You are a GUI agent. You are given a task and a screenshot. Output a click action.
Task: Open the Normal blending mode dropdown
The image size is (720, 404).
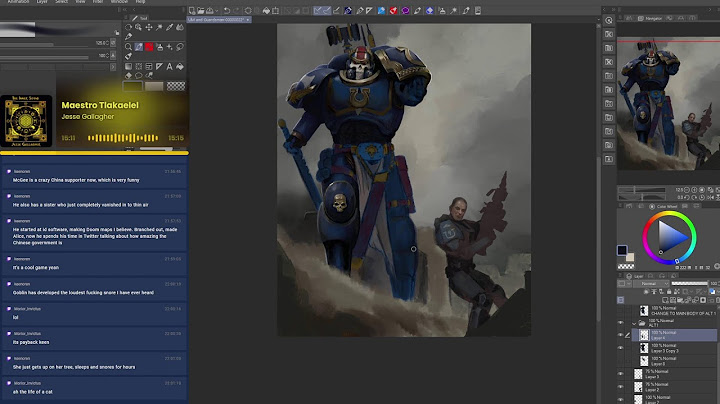pyautogui.click(x=651, y=284)
